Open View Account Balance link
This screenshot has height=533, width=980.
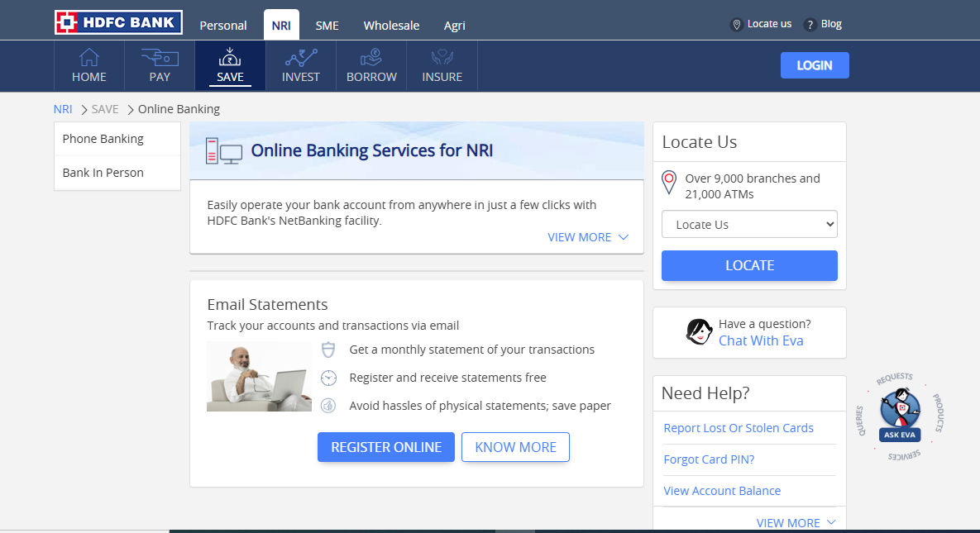[x=722, y=491]
